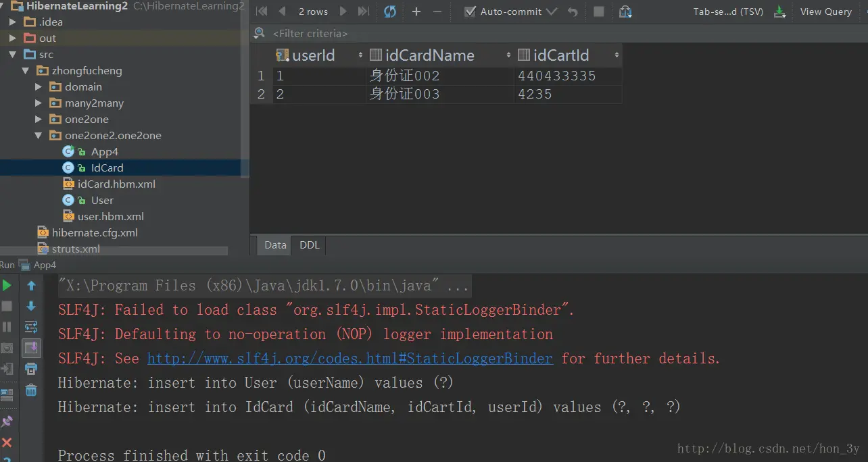Sort by the idCartId column header
Image resolution: width=868 pixels, height=462 pixels.
(568, 55)
